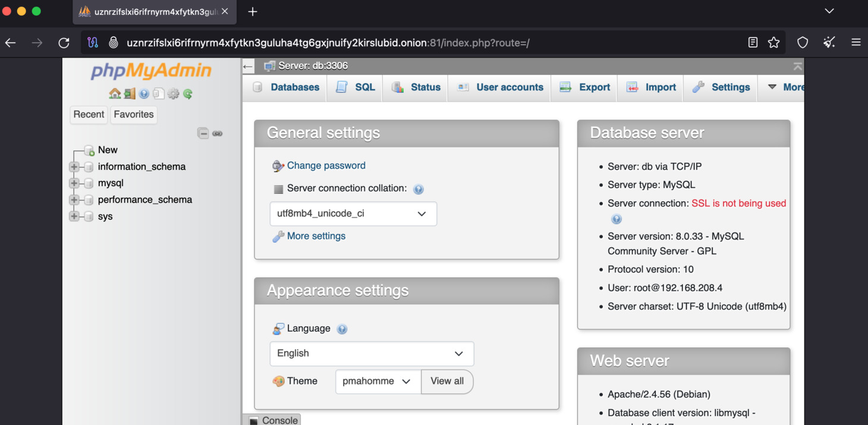Hide navigation panel with left arrow icon
The image size is (868, 425).
click(x=248, y=66)
